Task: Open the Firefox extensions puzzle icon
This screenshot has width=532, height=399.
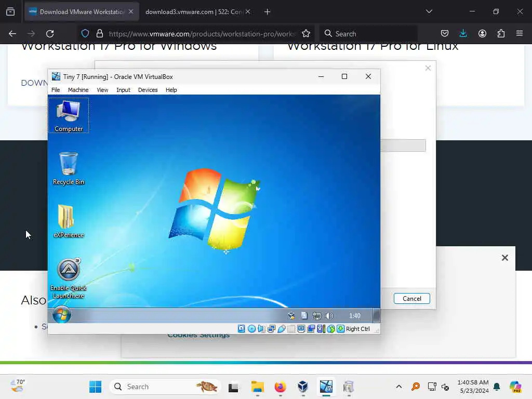Action: (x=501, y=34)
